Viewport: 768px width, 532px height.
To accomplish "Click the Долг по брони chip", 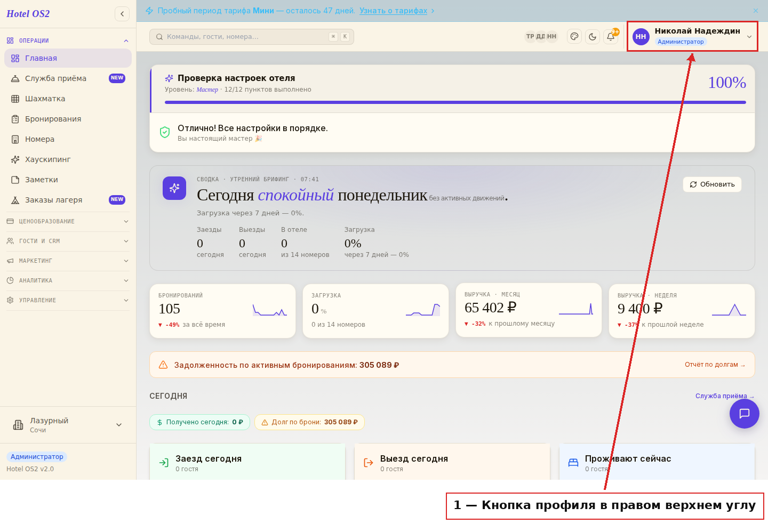I will 309,422.
